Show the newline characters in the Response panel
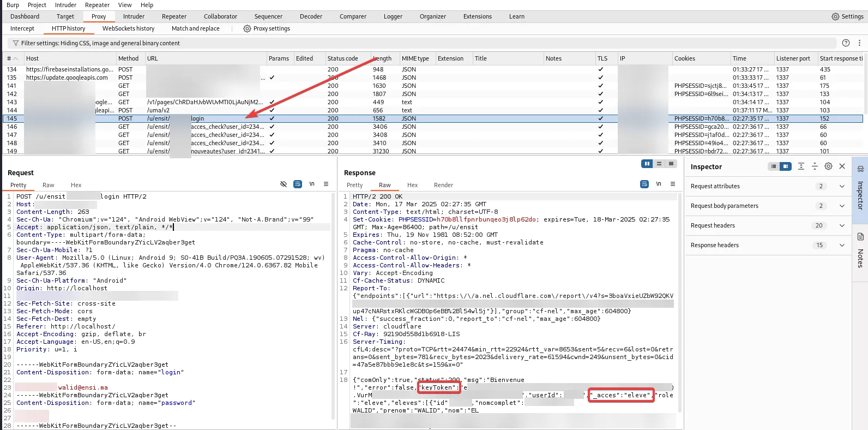 [x=659, y=184]
